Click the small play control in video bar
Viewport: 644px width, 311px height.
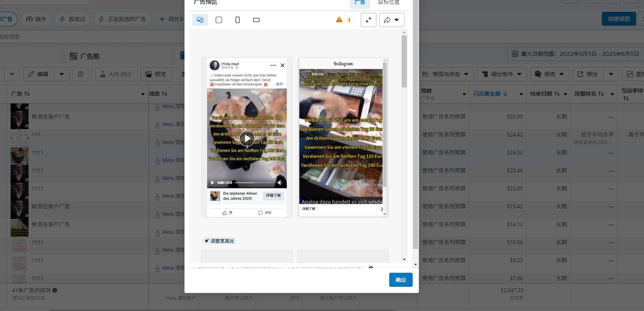tap(212, 183)
